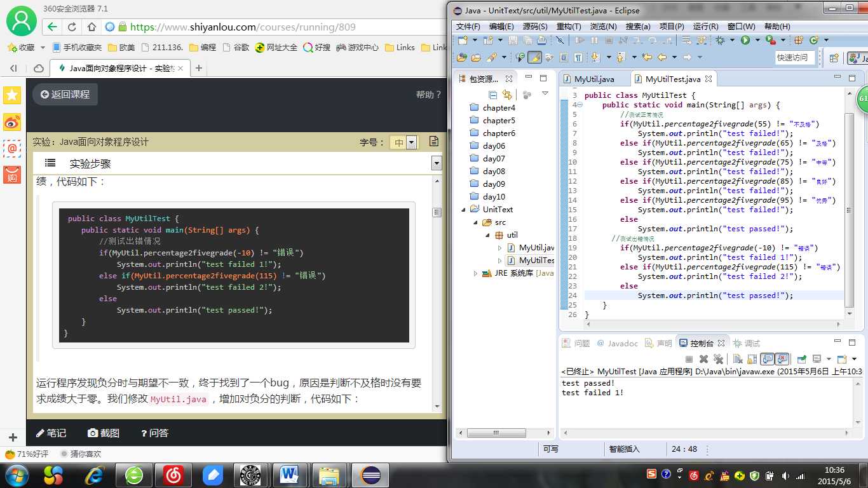Toggle Mark Occurrences highlighter button

click(534, 57)
